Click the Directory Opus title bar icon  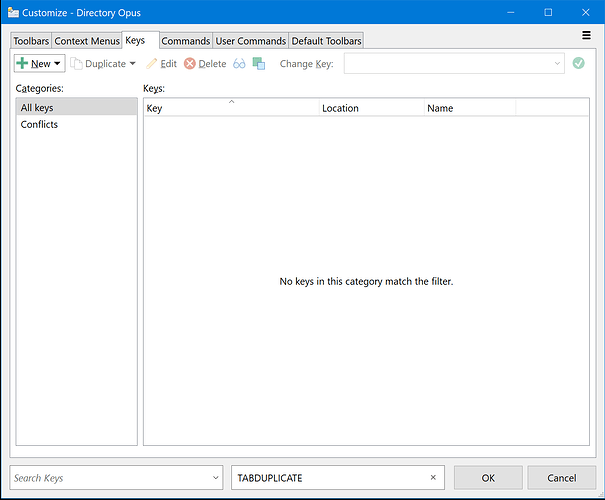click(x=13, y=12)
